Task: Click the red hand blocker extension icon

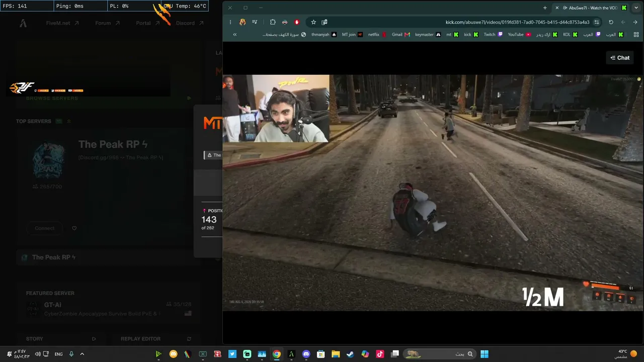Action: [x=297, y=22]
